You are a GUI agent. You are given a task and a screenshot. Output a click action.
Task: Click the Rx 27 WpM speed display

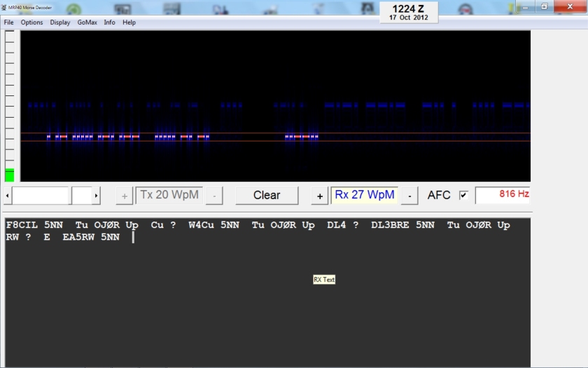(x=364, y=195)
